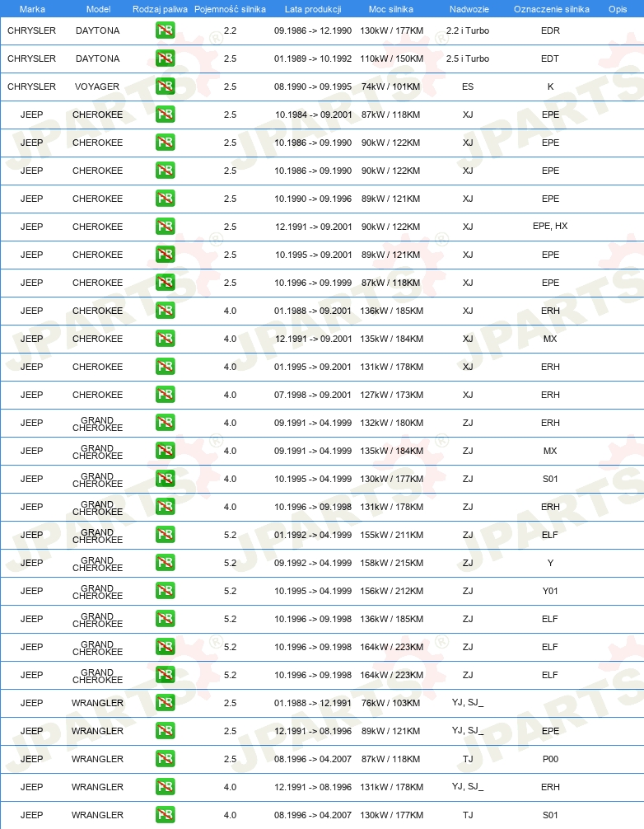Select the 158kW / 215KM power cell
The image size is (644, 829).
391,563
